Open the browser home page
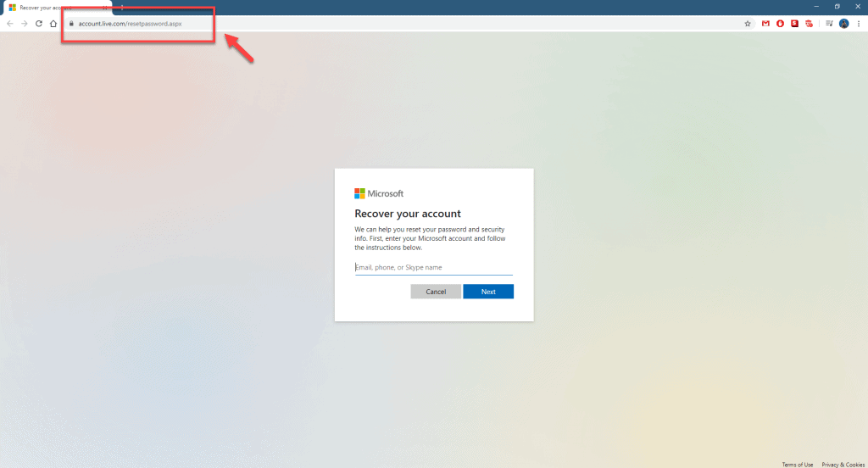The image size is (868, 468). (53, 23)
